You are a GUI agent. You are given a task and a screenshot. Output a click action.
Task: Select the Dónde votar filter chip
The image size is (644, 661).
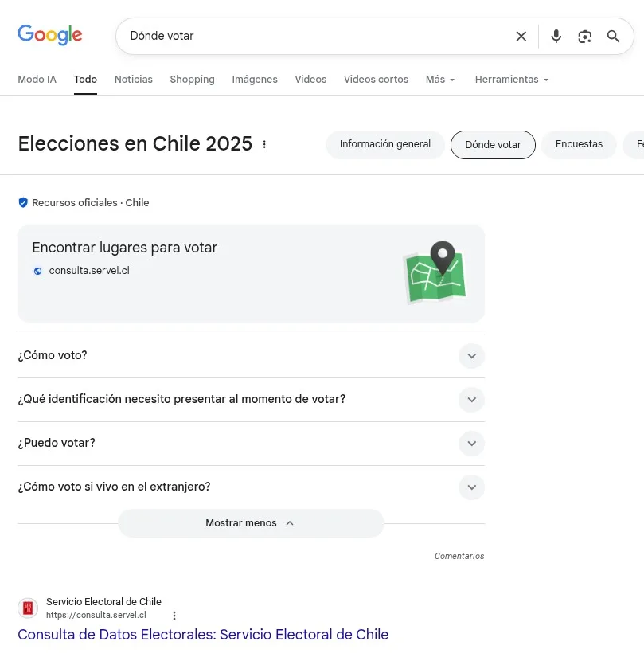(x=493, y=144)
